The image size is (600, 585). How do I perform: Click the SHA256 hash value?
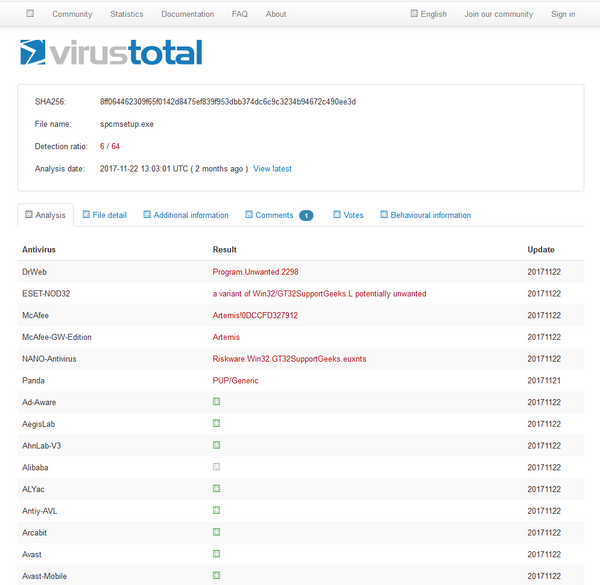click(228, 102)
